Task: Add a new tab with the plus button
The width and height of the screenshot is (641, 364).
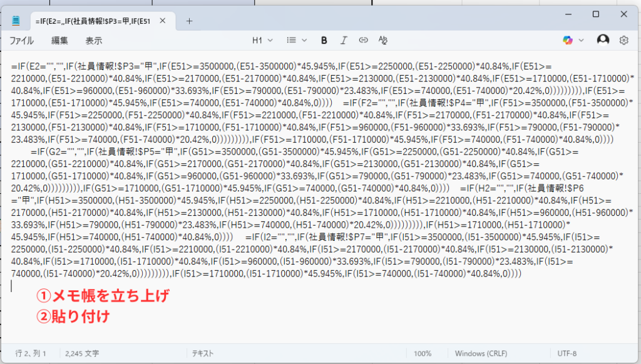Action: (189, 21)
